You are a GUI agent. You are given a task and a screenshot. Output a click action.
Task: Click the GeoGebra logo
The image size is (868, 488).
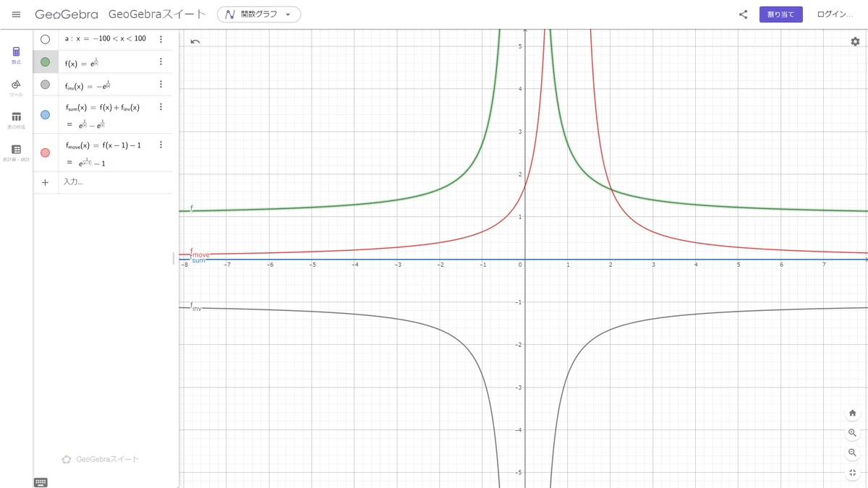67,14
